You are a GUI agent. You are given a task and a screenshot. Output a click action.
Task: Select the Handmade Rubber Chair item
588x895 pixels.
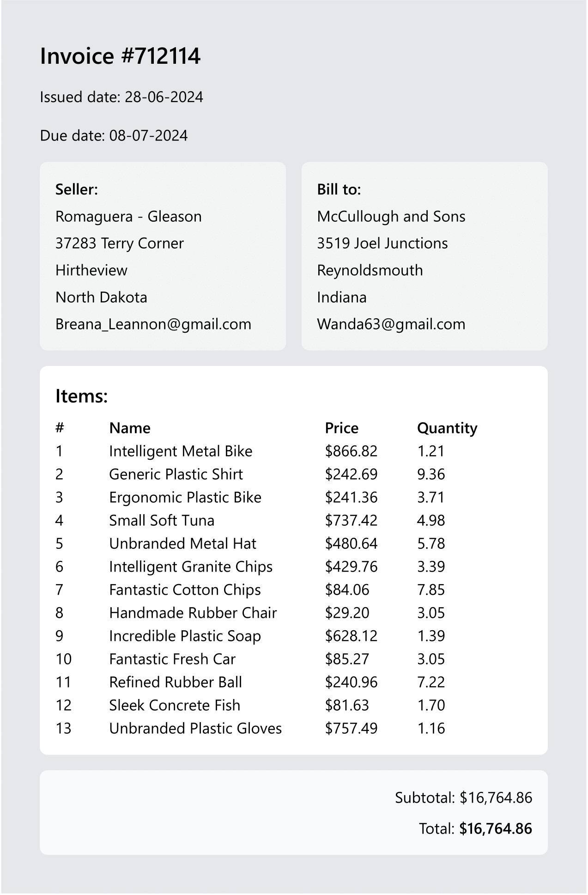click(x=193, y=613)
